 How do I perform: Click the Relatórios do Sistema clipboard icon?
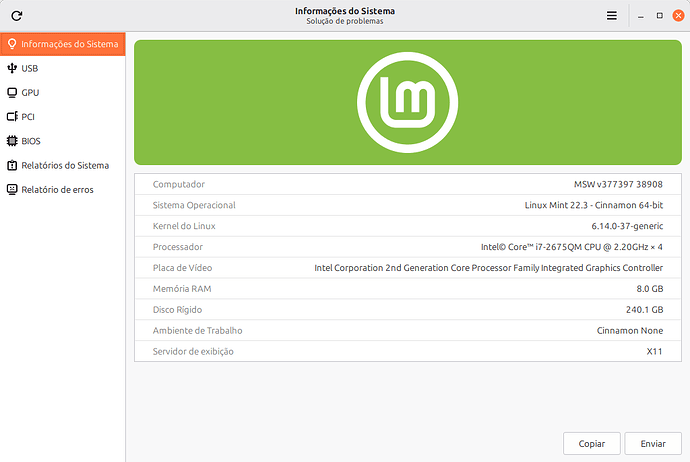[x=12, y=165]
